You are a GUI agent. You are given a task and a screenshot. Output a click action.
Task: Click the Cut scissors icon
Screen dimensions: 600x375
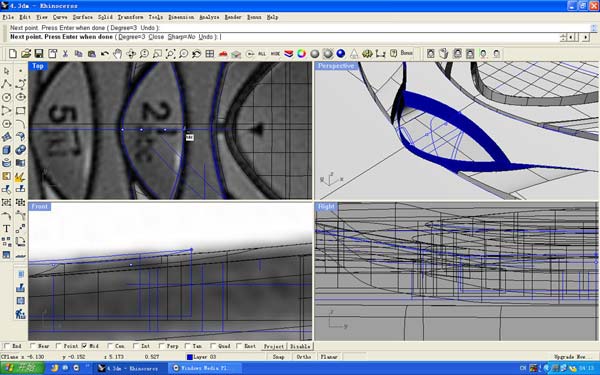tap(65, 54)
